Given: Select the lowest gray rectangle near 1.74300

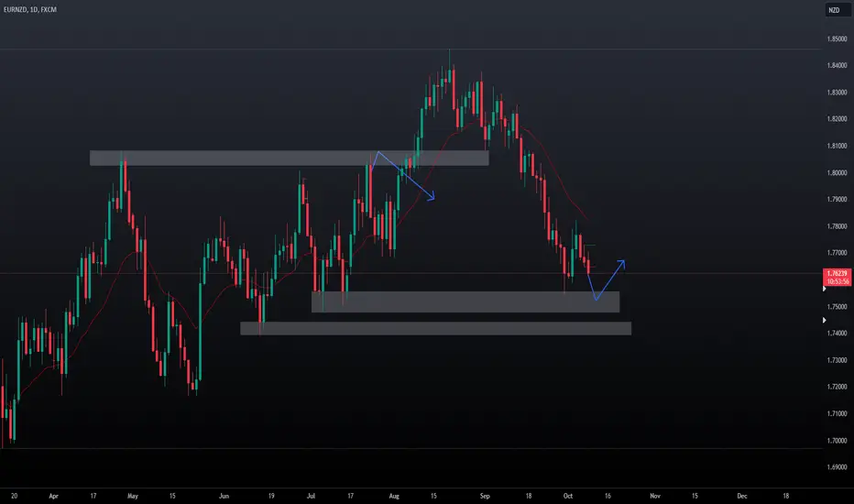Looking at the screenshot, I should (x=436, y=329).
